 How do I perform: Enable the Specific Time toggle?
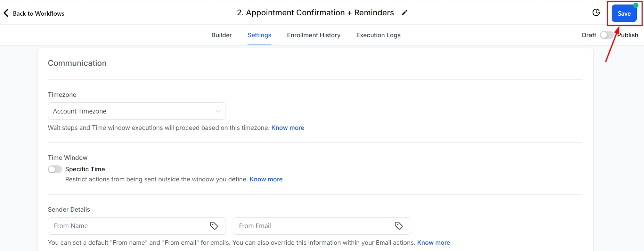click(x=55, y=169)
